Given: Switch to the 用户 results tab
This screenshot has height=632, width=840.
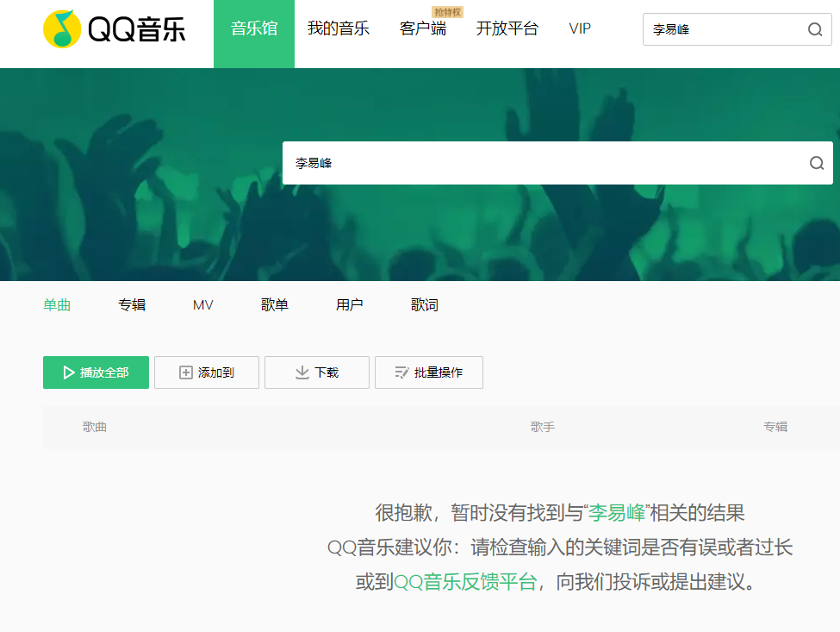Looking at the screenshot, I should 349,305.
